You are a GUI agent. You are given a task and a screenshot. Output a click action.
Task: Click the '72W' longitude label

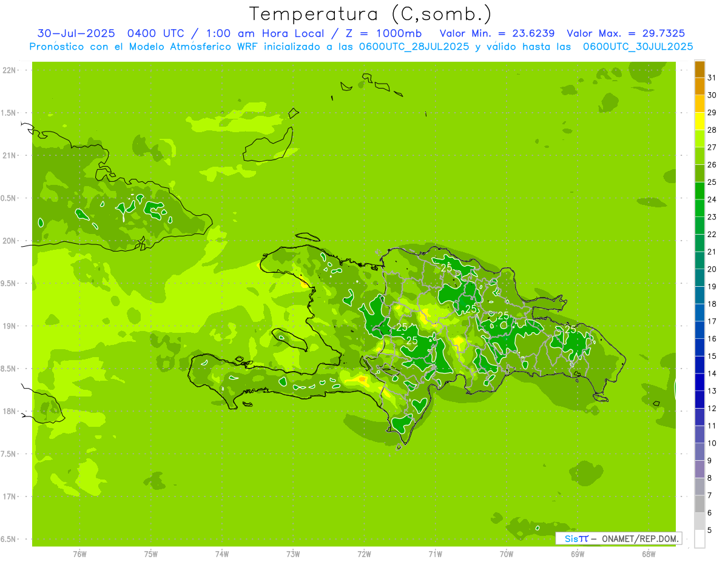[x=364, y=554]
